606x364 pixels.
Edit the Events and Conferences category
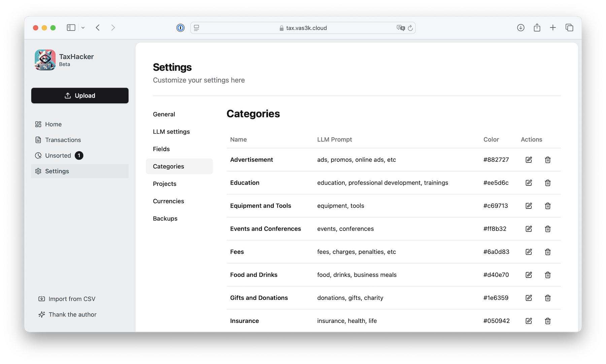click(x=529, y=229)
